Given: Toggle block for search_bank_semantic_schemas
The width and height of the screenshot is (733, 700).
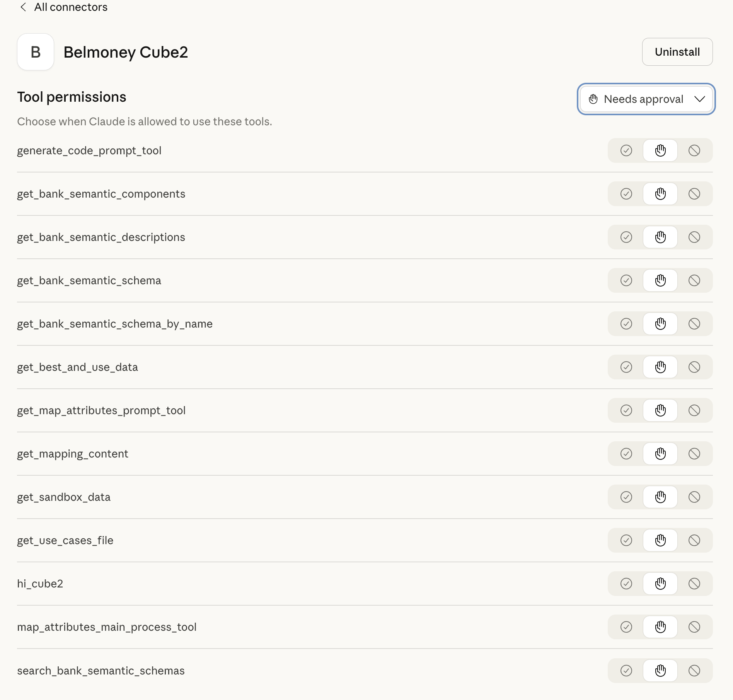Looking at the screenshot, I should [x=695, y=671].
